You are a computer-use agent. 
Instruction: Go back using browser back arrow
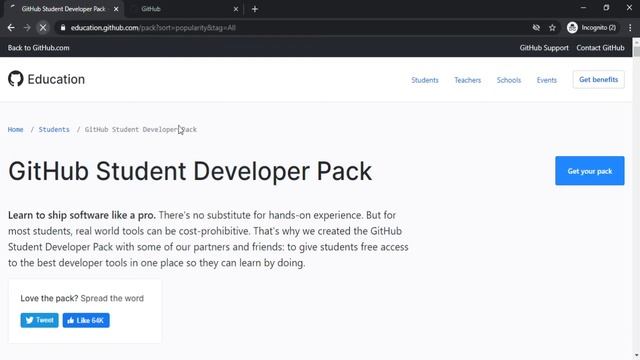point(11,28)
